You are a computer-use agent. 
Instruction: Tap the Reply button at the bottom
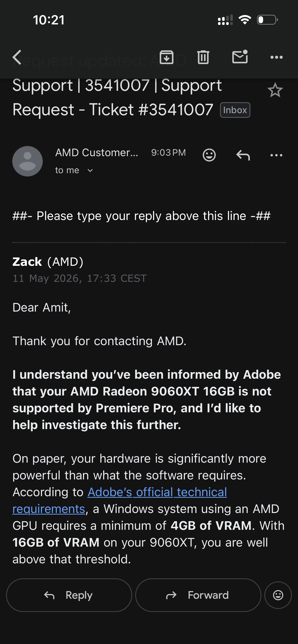pyautogui.click(x=69, y=595)
